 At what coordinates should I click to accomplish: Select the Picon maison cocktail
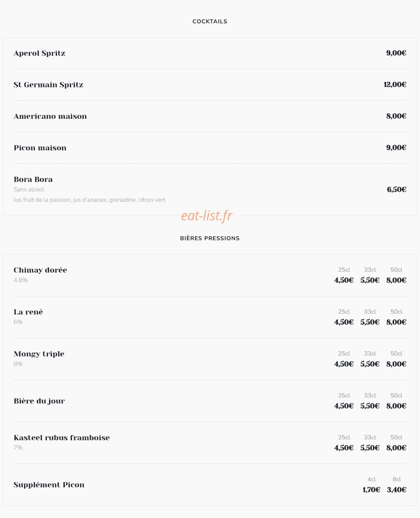(40, 148)
